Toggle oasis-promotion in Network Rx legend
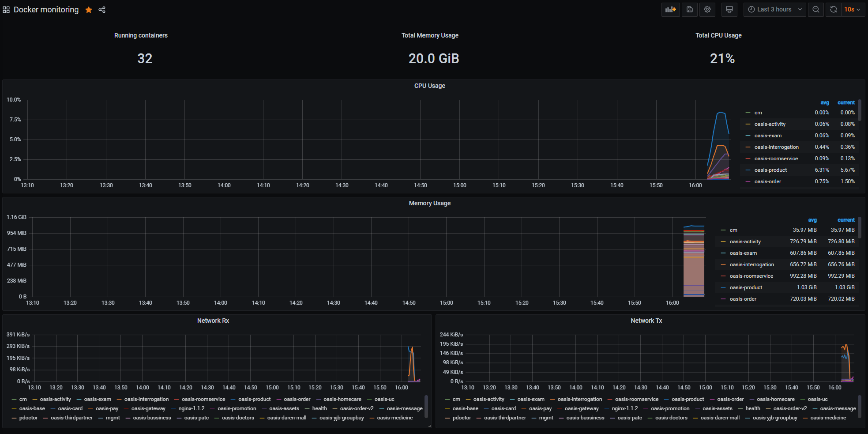 coord(237,408)
